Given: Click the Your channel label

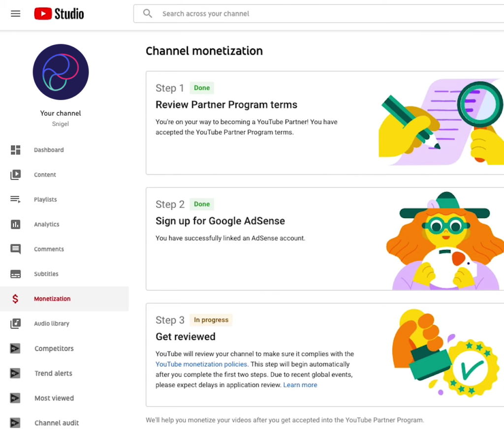Looking at the screenshot, I should click(61, 113).
